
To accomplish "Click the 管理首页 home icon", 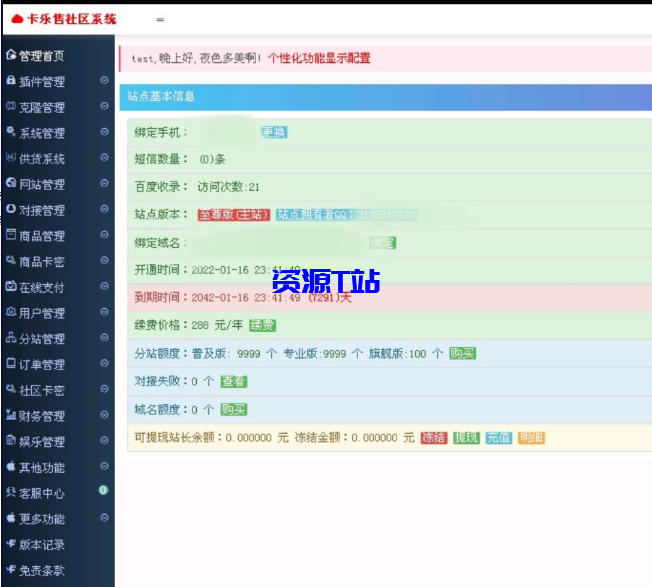I will pyautogui.click(x=11, y=54).
